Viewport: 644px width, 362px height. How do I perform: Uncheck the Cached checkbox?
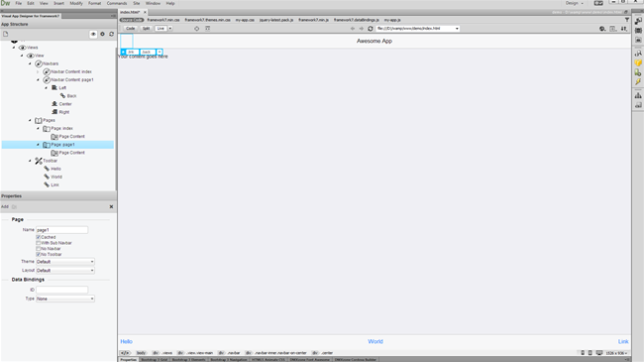39,237
